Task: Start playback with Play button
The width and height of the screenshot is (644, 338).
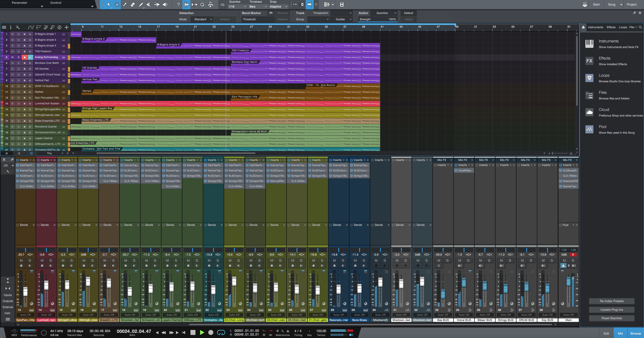Action: pos(202,332)
